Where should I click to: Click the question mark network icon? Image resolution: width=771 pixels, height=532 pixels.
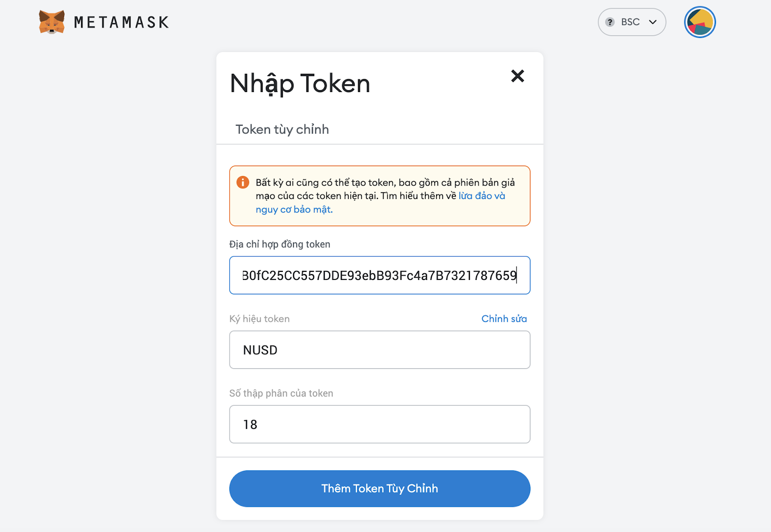tap(610, 22)
